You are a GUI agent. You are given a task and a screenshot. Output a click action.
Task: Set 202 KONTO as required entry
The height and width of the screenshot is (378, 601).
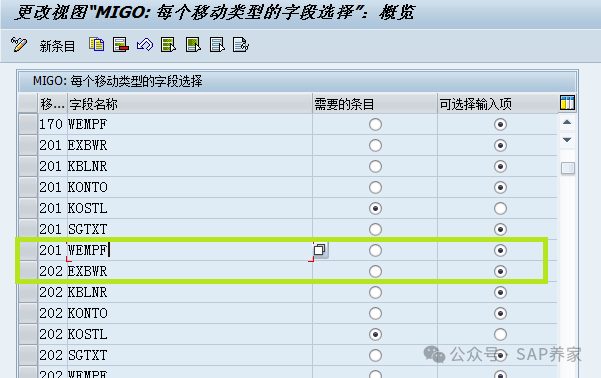tap(375, 313)
